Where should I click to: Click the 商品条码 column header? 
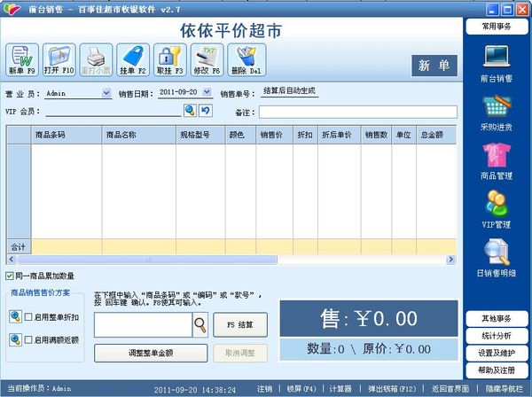[x=66, y=135]
